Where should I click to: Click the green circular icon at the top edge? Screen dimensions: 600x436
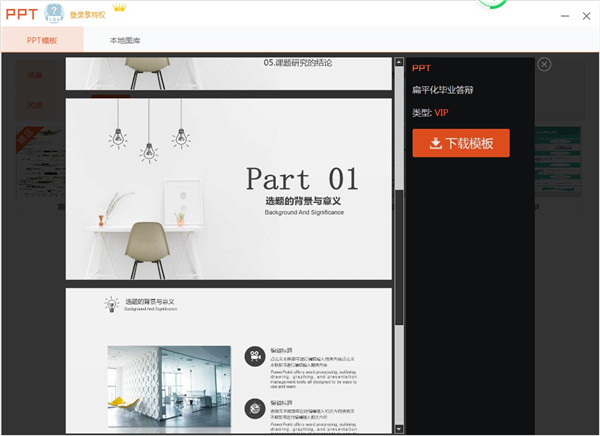491,4
